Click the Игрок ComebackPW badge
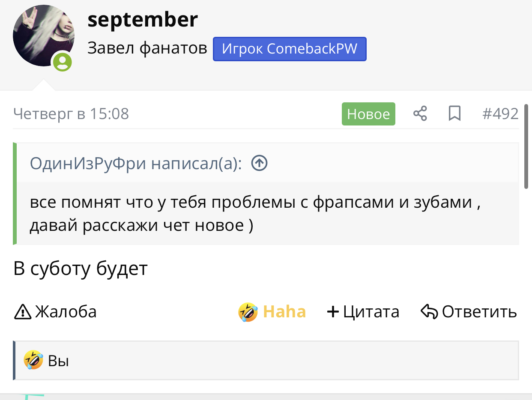The height and width of the screenshot is (400, 532). [290, 49]
